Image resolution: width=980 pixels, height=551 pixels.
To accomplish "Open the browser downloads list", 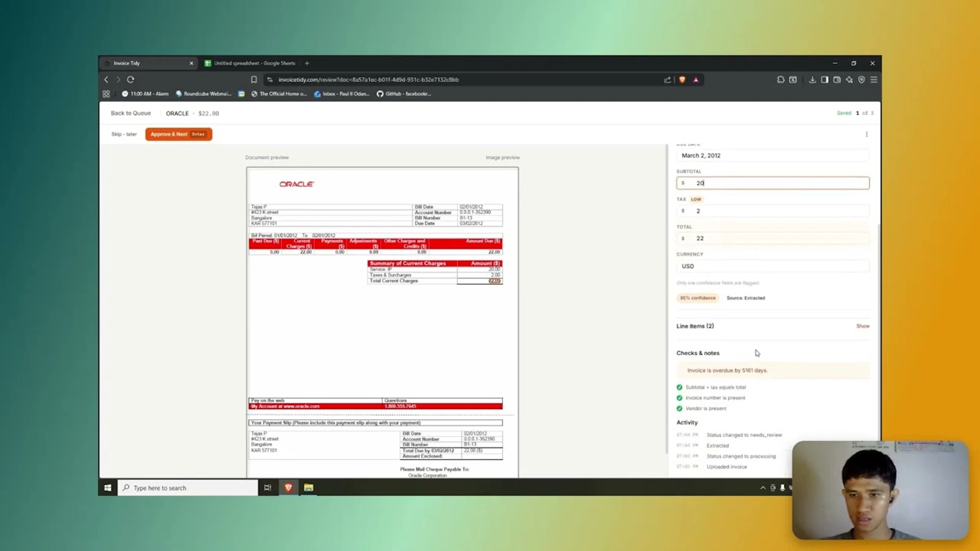I will click(x=812, y=79).
